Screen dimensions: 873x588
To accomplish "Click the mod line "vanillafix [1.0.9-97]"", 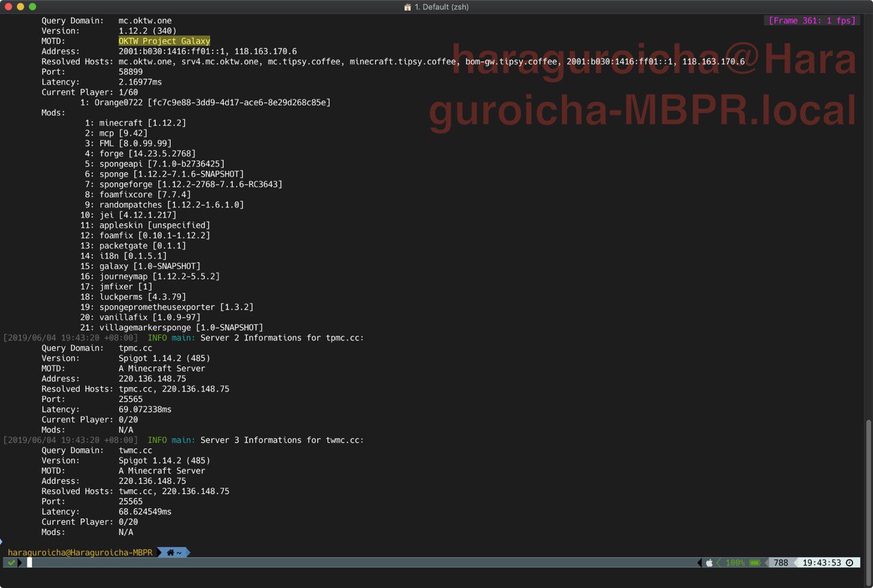I will [x=150, y=317].
